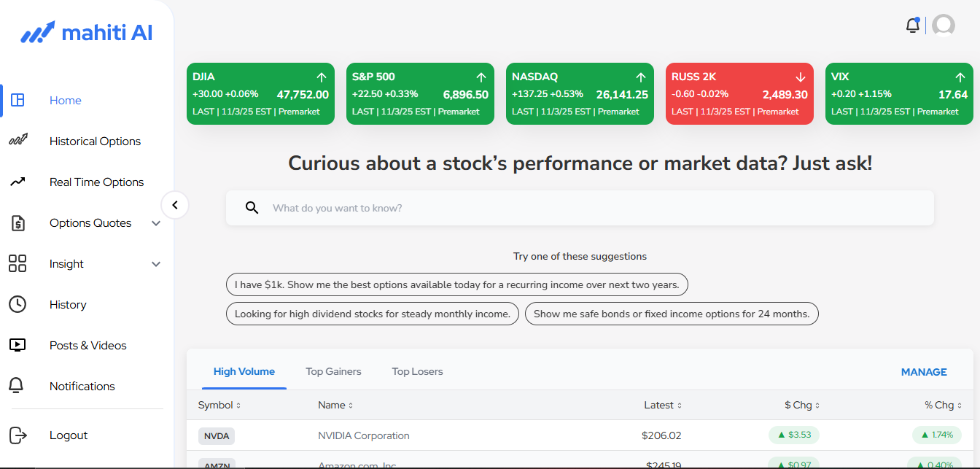Click inside the search input field

pos(510,208)
